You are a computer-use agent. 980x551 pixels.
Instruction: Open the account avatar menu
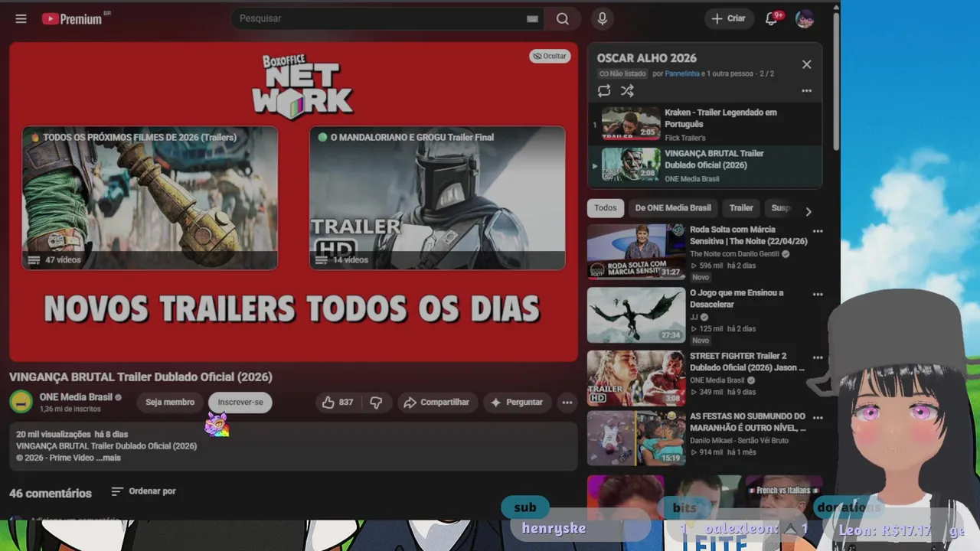coord(805,18)
